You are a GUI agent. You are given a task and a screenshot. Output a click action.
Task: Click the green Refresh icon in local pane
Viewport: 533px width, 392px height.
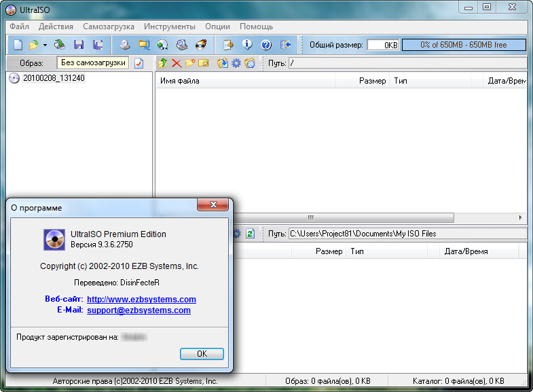pyautogui.click(x=250, y=234)
